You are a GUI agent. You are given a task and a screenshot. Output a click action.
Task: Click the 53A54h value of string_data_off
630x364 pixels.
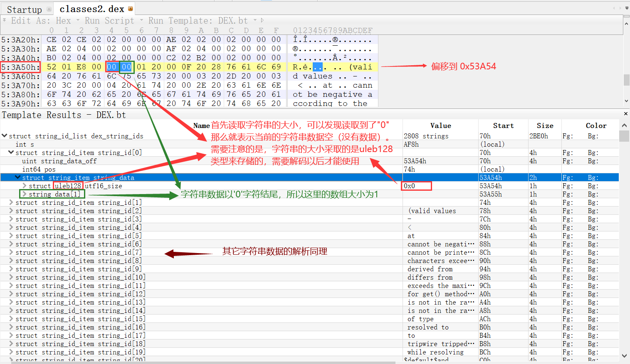(x=415, y=161)
